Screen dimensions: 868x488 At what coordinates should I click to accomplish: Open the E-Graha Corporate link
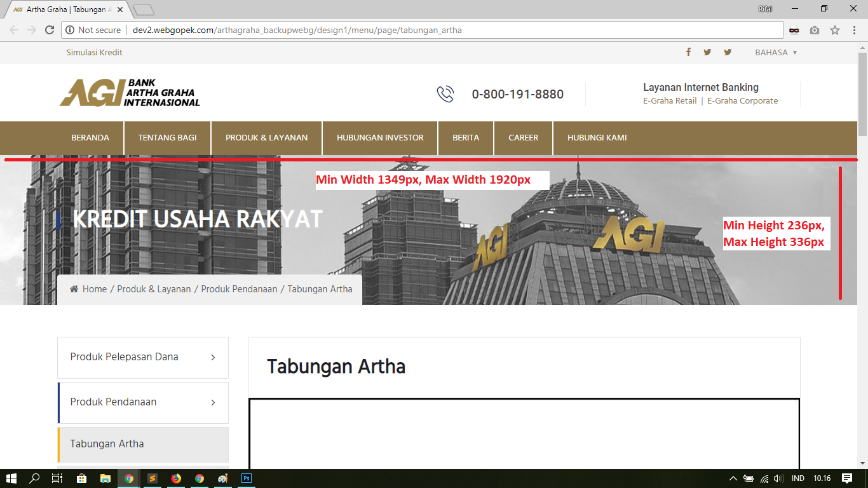click(743, 100)
